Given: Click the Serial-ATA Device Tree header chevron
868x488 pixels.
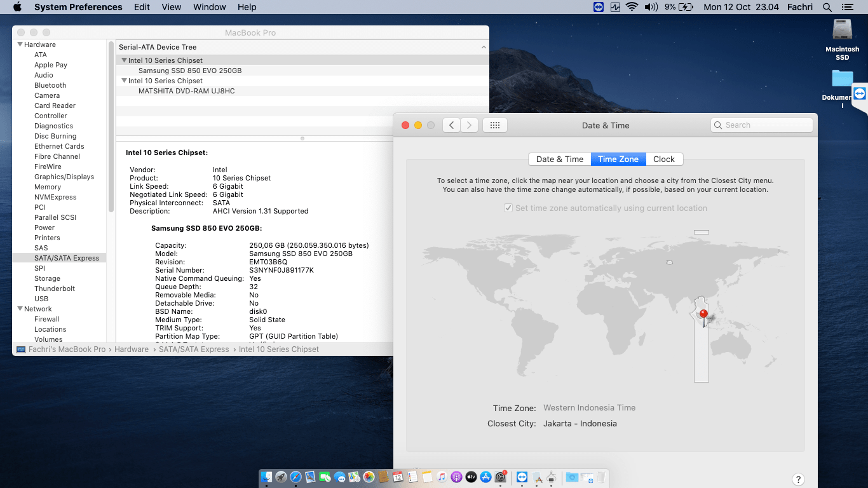Looking at the screenshot, I should (x=484, y=47).
